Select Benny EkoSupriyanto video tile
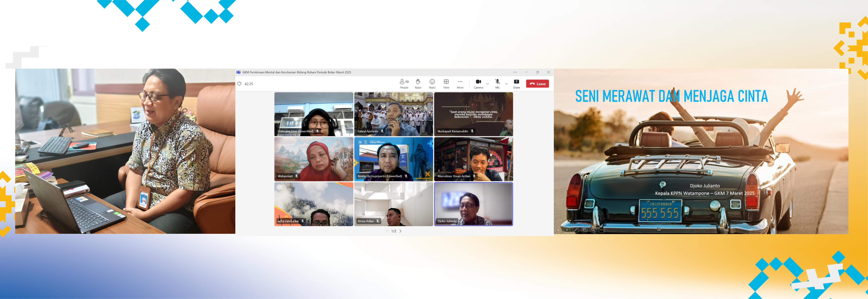Screen dimensions: 868x299 [x=393, y=159]
